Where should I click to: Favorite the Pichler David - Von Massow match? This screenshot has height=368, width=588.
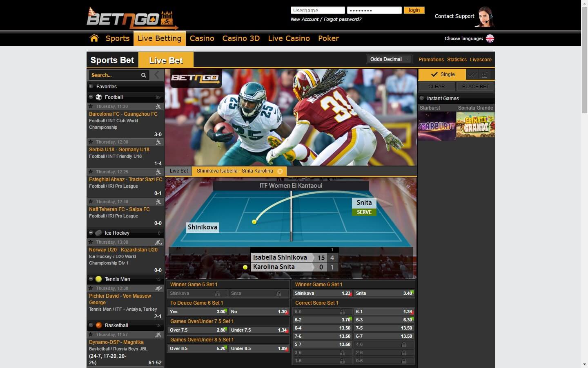[x=91, y=288]
